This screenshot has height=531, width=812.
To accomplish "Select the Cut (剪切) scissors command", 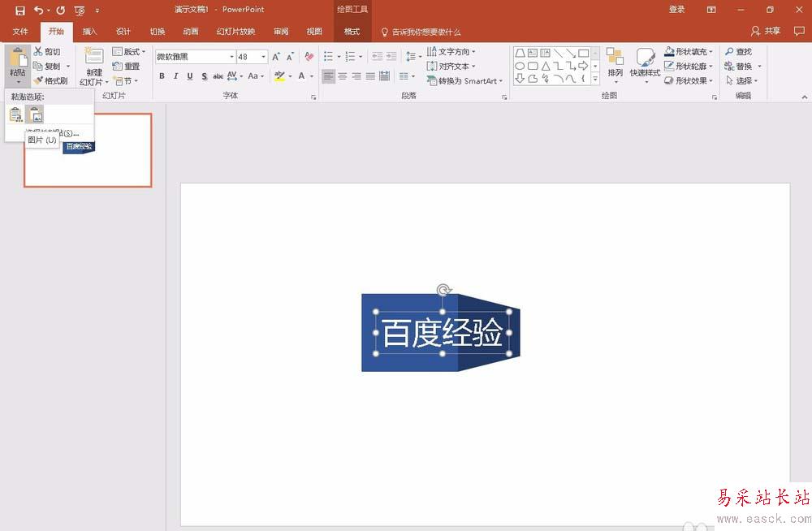I will [x=46, y=51].
